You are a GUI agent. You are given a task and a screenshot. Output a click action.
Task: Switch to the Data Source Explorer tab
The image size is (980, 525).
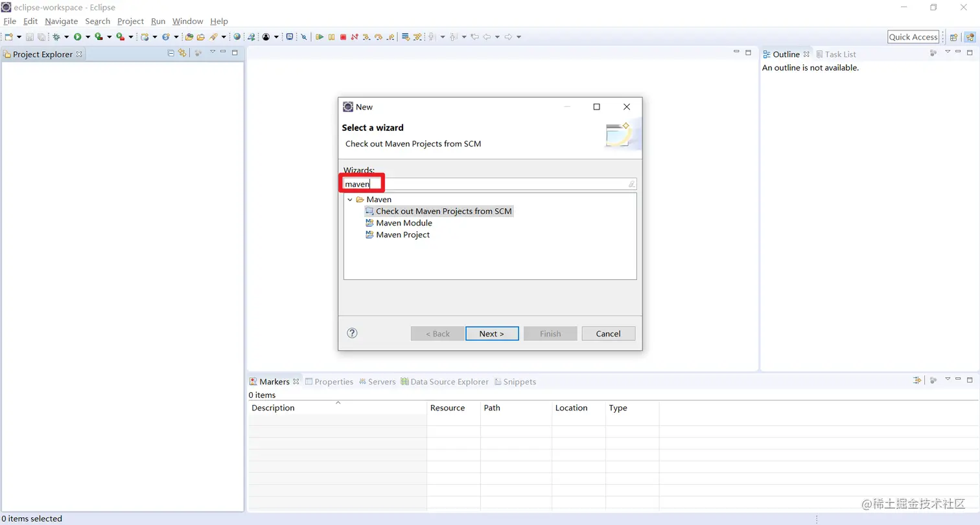(444, 382)
